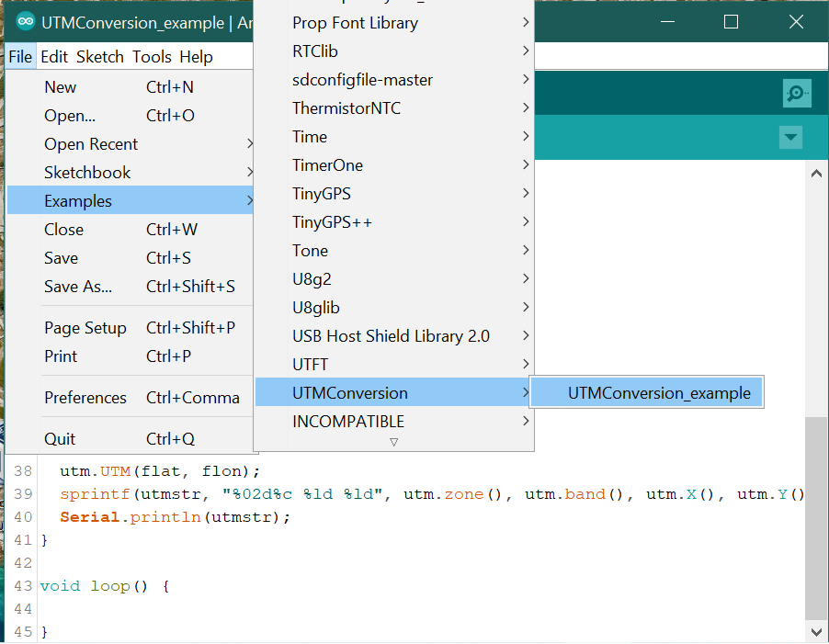Expand Prop Font Library examples
Viewport: 829px width, 644px height.
(394, 23)
